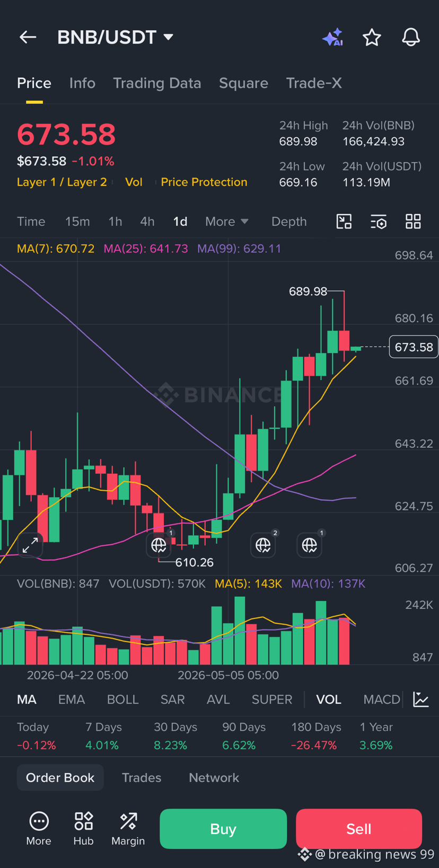Tap the Sell button
Screen dimensions: 439x868
pyautogui.click(x=359, y=829)
